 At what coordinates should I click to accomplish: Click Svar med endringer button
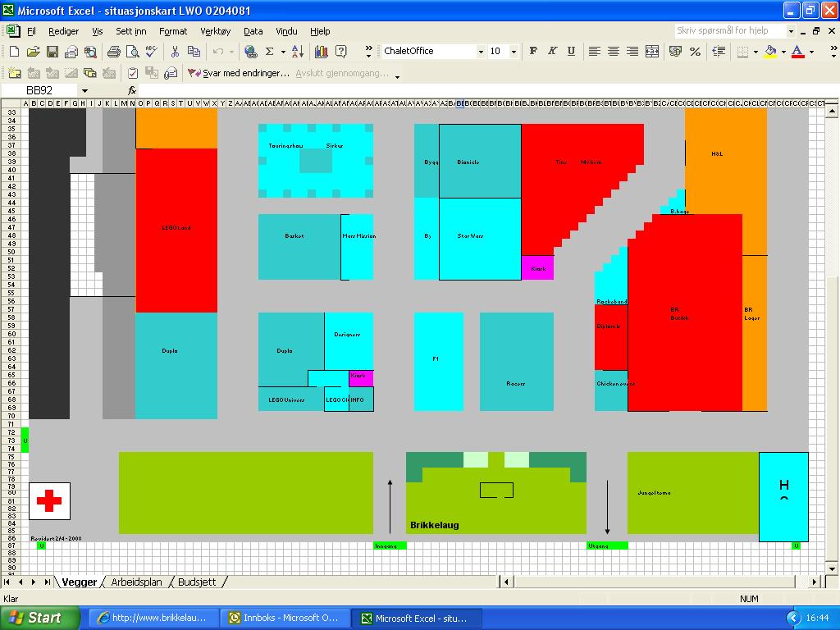(239, 73)
